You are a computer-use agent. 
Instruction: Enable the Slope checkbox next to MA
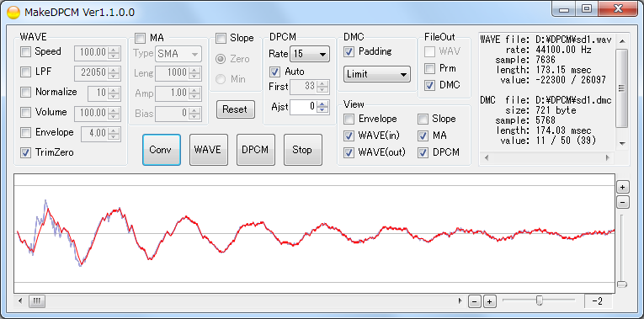[x=221, y=38]
